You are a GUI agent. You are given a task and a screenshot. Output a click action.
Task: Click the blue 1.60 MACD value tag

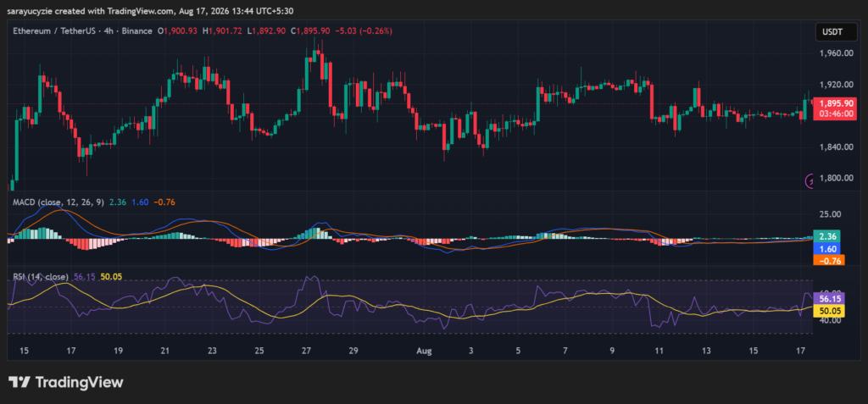827,248
